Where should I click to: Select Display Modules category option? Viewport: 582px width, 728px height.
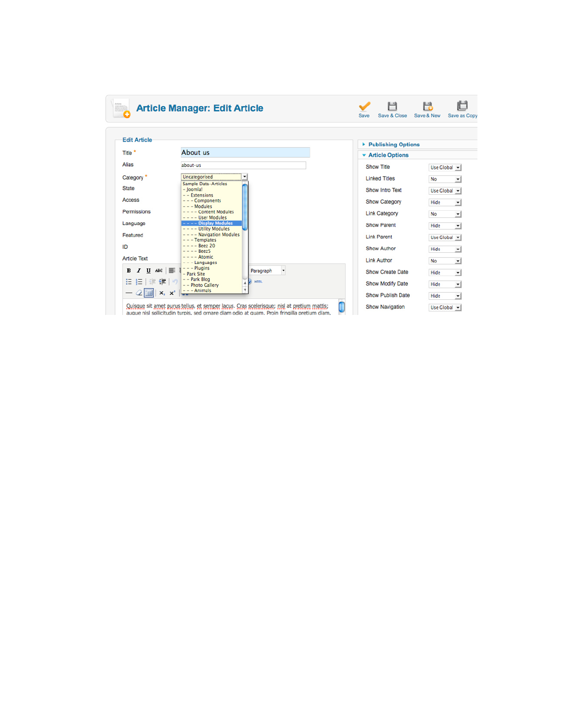pos(212,223)
